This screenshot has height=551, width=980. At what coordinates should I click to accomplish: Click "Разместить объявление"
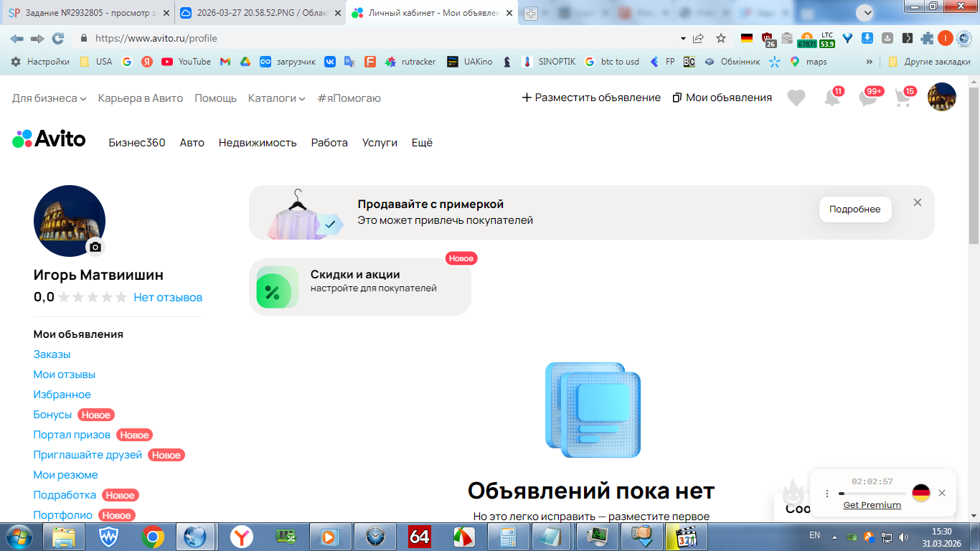(591, 98)
